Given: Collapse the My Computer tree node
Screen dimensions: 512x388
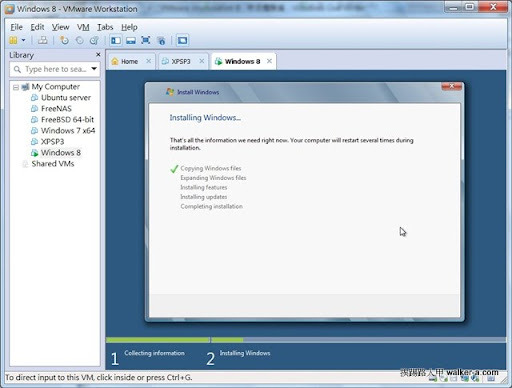Looking at the screenshot, I should [x=16, y=87].
